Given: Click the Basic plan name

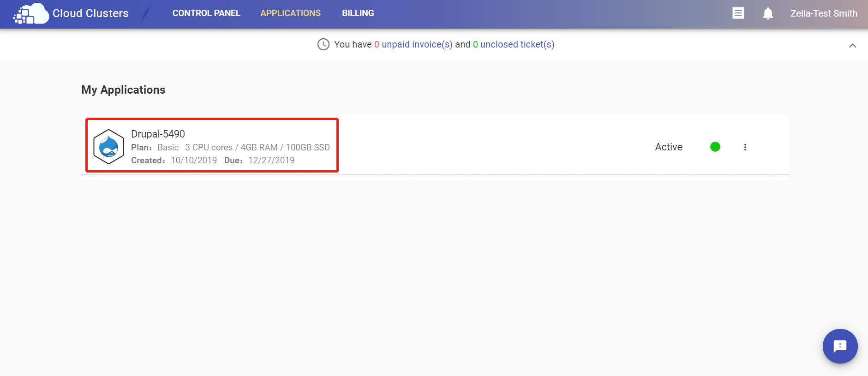Looking at the screenshot, I should 168,147.
